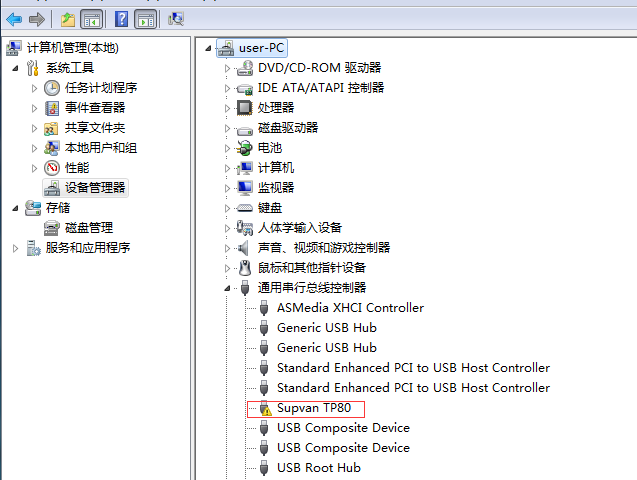
Task: Select 磁盘管理 under 存储
Action: pos(89,228)
